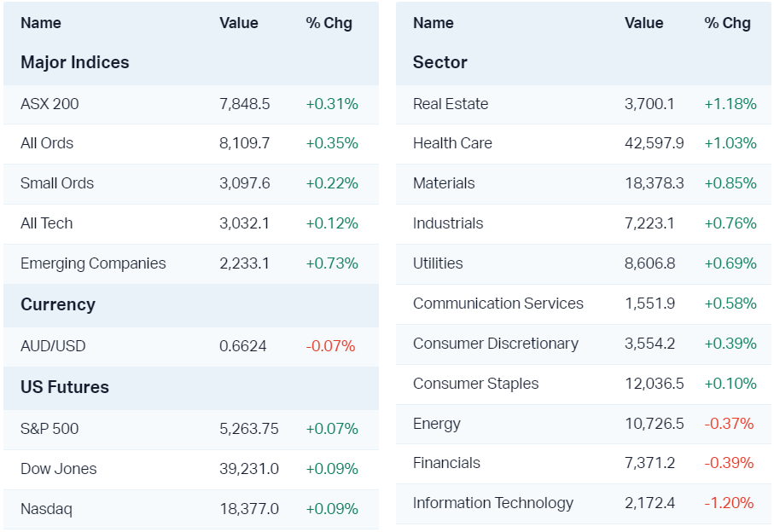774x532 pixels.
Task: Select the Health Care sector
Action: point(452,143)
